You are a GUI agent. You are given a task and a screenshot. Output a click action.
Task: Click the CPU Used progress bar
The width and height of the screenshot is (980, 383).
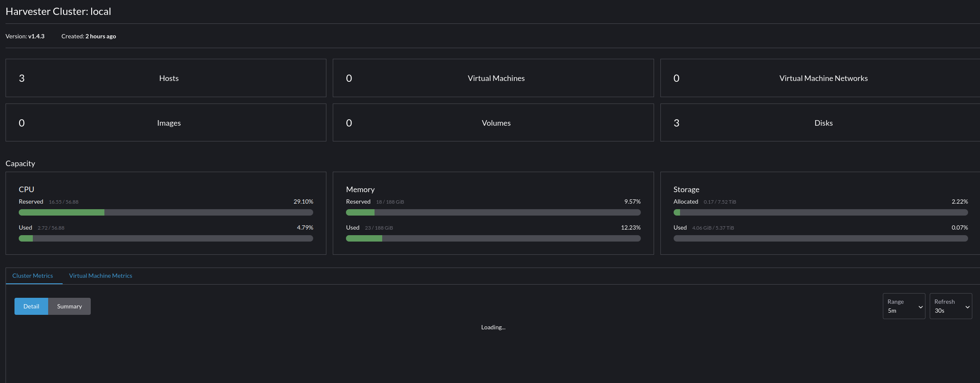point(166,239)
